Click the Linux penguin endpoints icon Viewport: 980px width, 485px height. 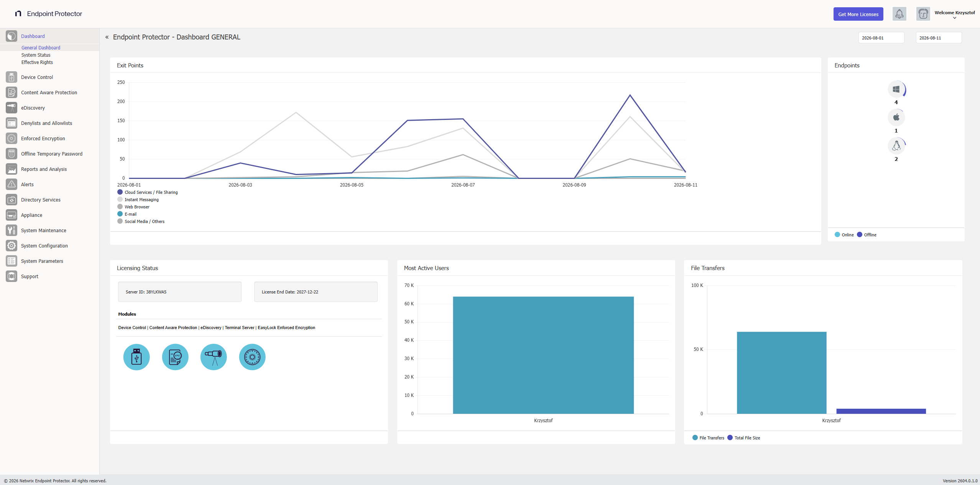pyautogui.click(x=896, y=146)
